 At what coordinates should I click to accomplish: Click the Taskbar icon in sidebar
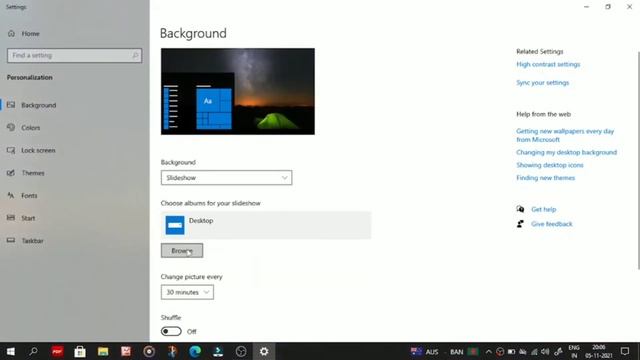coord(11,240)
